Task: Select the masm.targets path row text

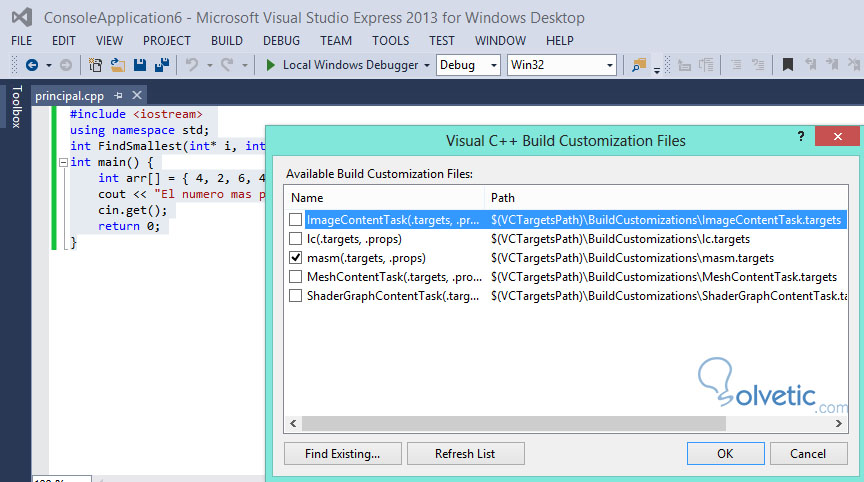Action: click(633, 258)
